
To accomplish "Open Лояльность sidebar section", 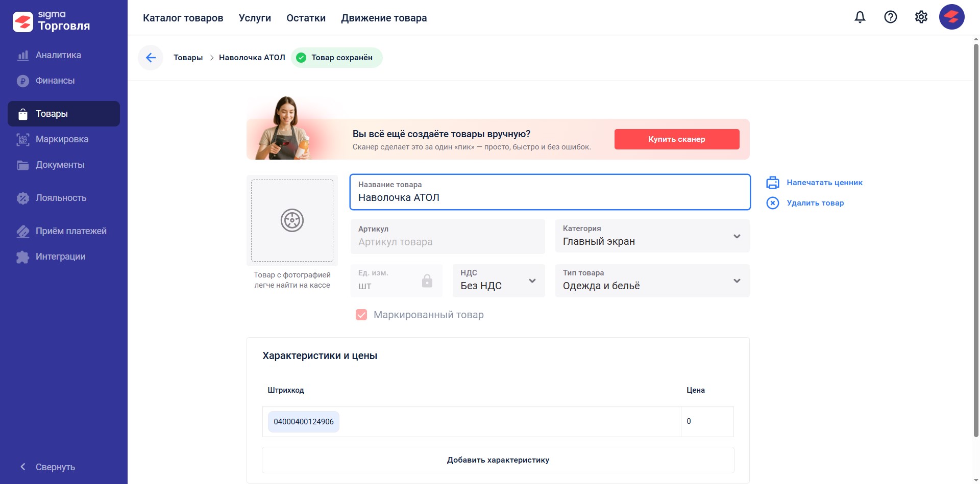I will (x=64, y=198).
